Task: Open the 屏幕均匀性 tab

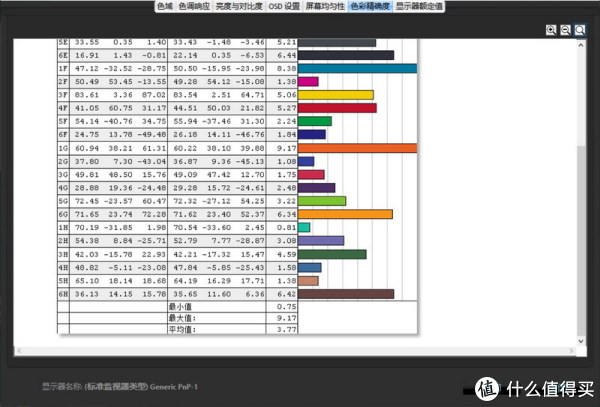Action: [x=325, y=7]
